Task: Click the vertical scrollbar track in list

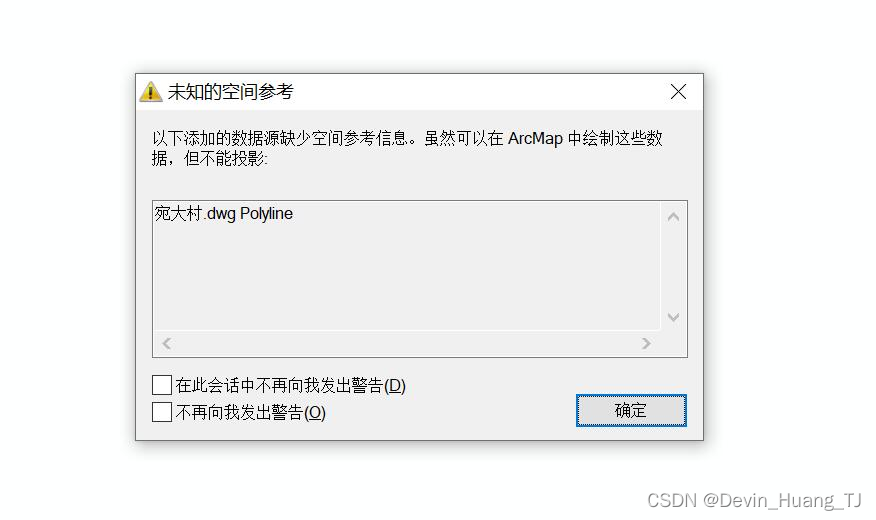Action: click(673, 267)
